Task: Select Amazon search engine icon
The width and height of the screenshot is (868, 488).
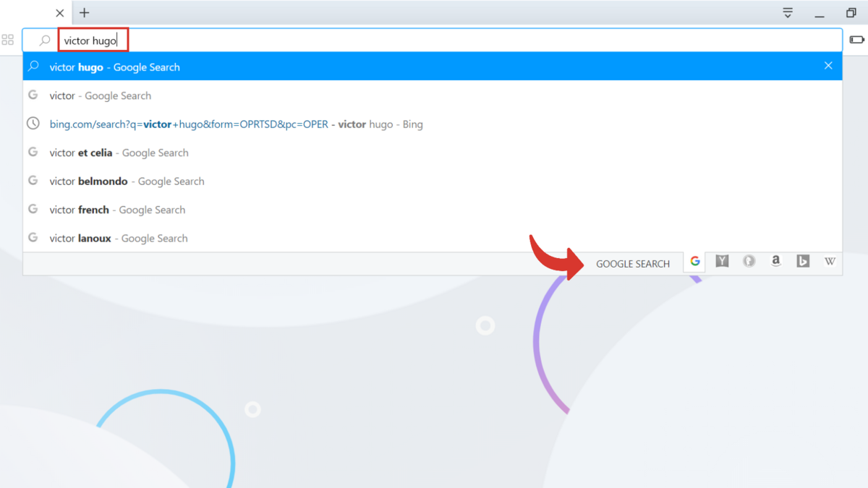Action: pos(775,262)
